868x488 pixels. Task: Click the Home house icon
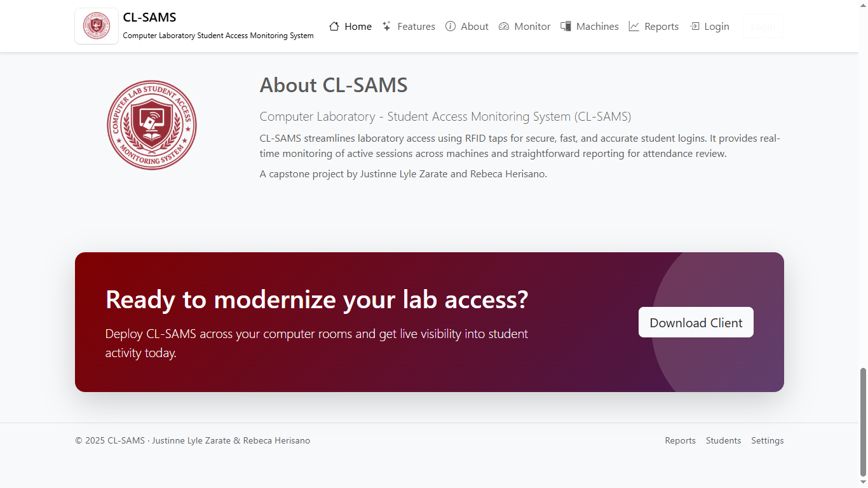point(334,26)
